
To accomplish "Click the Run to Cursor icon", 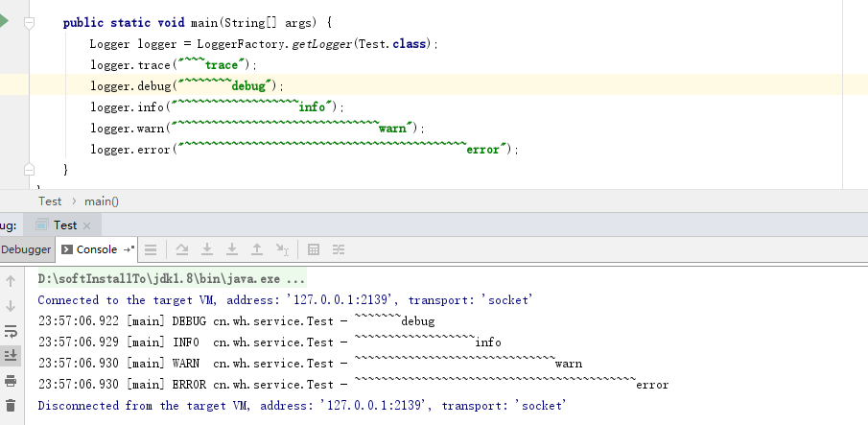I will 282,249.
